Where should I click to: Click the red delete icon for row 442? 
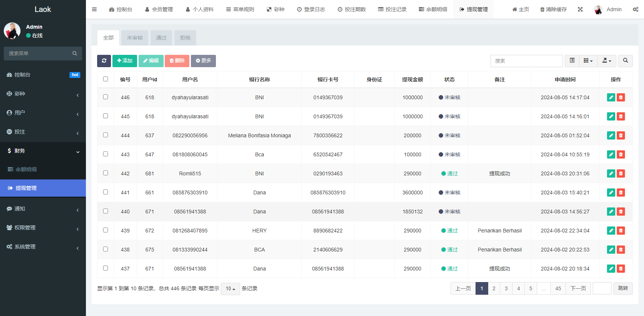tap(620, 173)
